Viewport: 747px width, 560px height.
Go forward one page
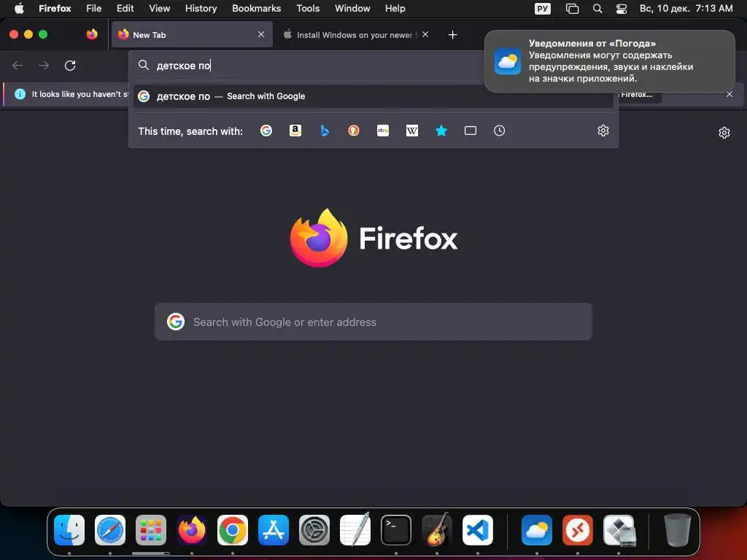[x=44, y=65]
